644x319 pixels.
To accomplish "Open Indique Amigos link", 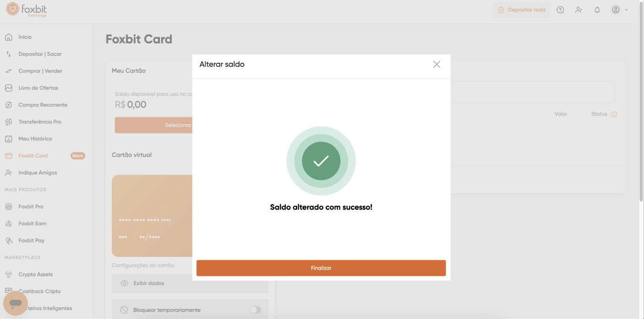I will tap(38, 173).
